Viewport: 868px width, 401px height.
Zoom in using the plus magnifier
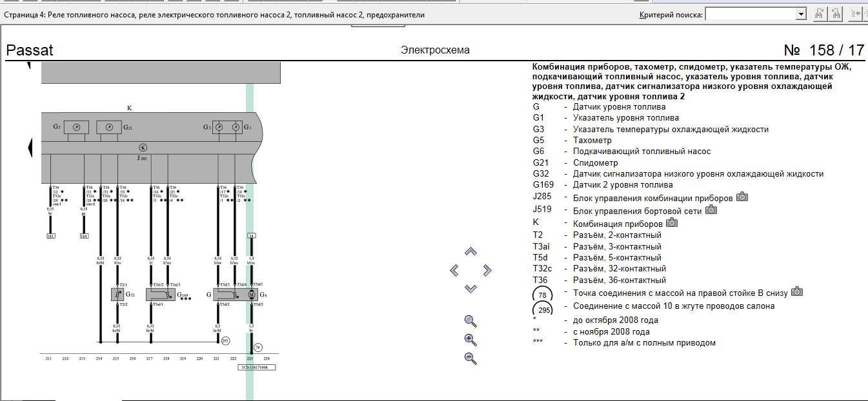[470, 340]
